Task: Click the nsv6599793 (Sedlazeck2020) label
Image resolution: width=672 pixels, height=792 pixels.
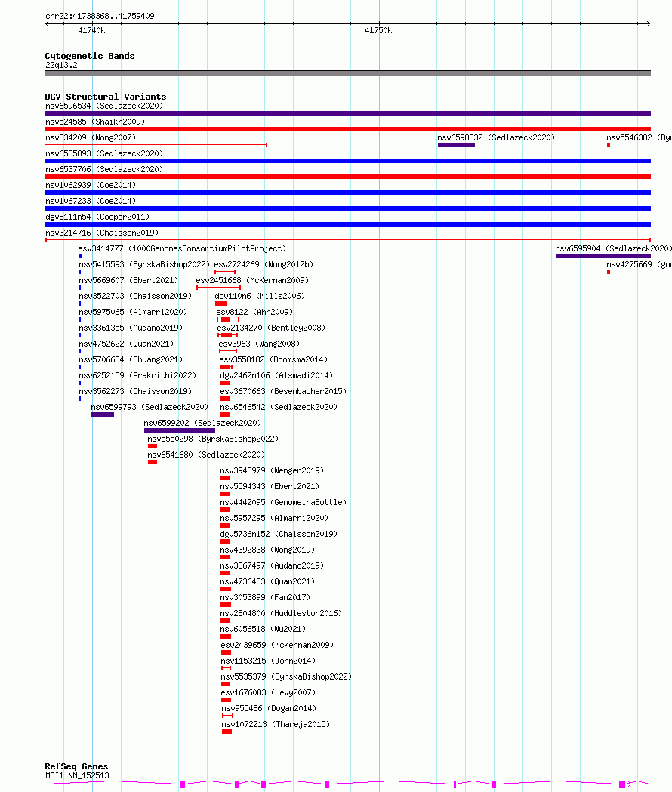Action: pyautogui.click(x=150, y=407)
